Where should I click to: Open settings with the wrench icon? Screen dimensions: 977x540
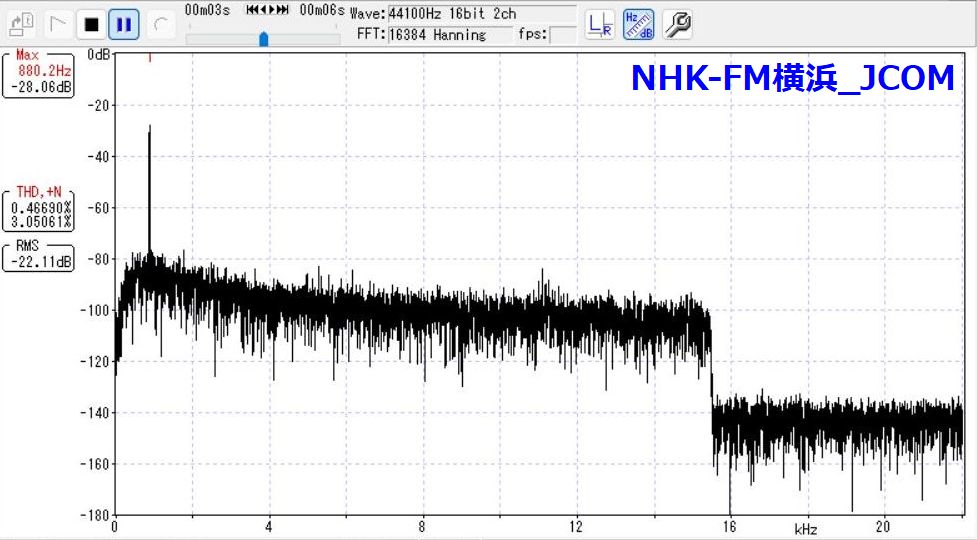(677, 24)
